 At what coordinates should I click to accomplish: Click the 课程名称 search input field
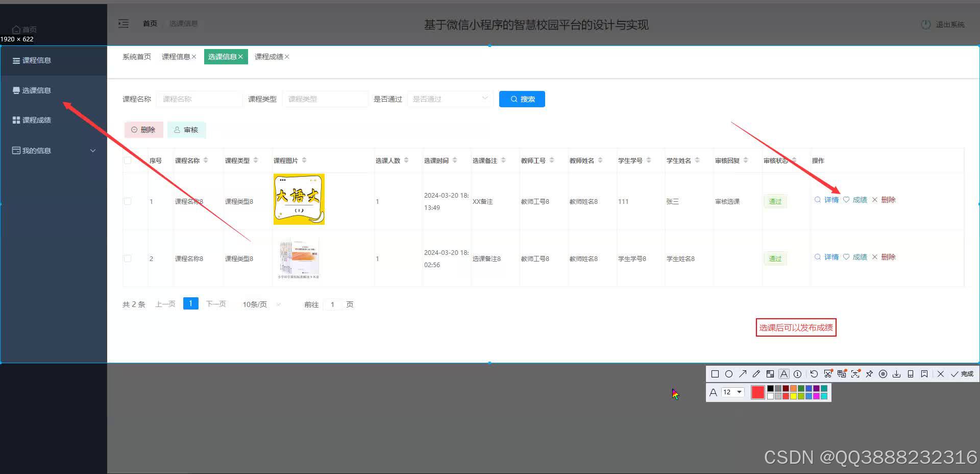click(x=199, y=99)
